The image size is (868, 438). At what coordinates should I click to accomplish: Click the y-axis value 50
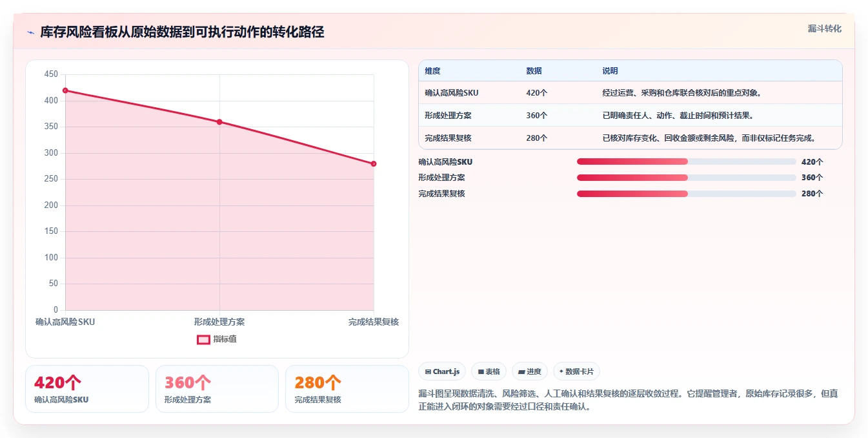point(54,284)
